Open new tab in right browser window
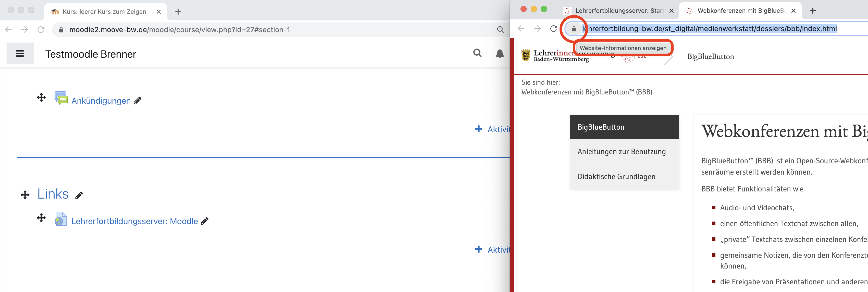The width and height of the screenshot is (868, 292). pyautogui.click(x=813, y=11)
